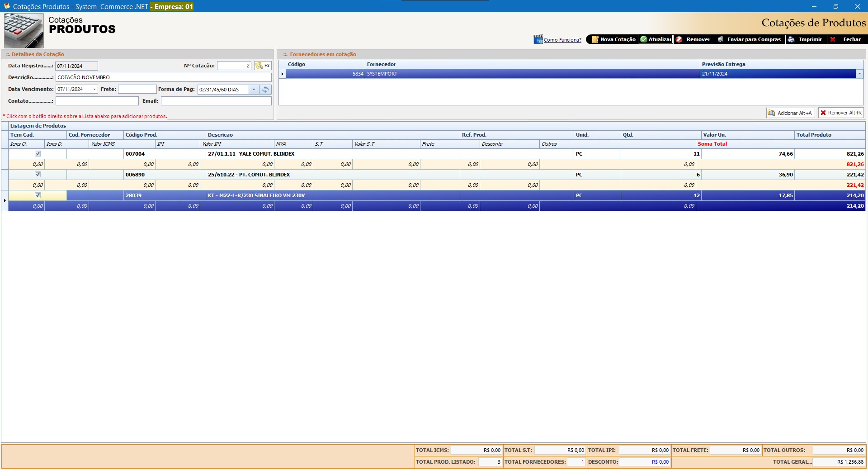Toggle Tem Cad. checkbox for product 007004
868x470 pixels.
(x=38, y=154)
